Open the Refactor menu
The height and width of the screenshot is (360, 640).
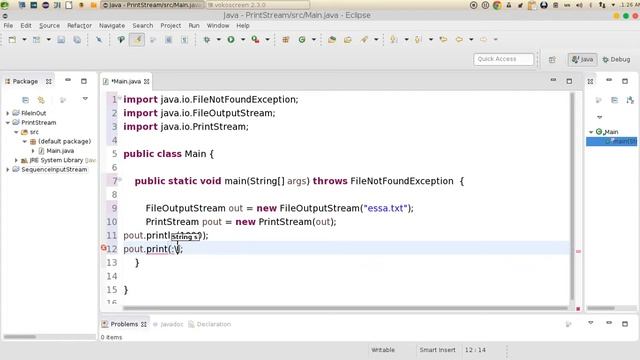click(x=79, y=25)
